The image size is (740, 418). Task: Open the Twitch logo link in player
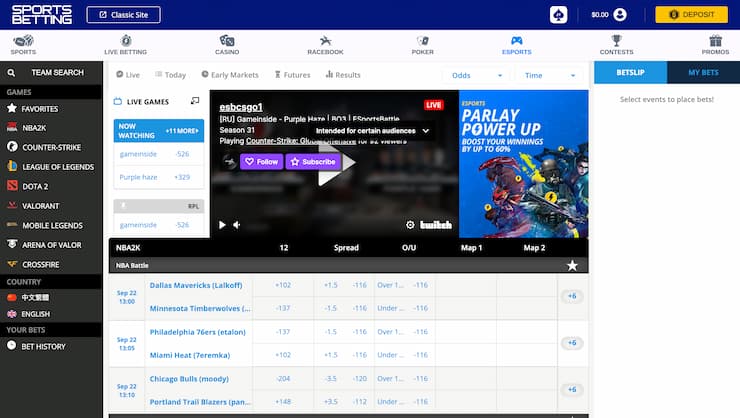click(x=436, y=225)
